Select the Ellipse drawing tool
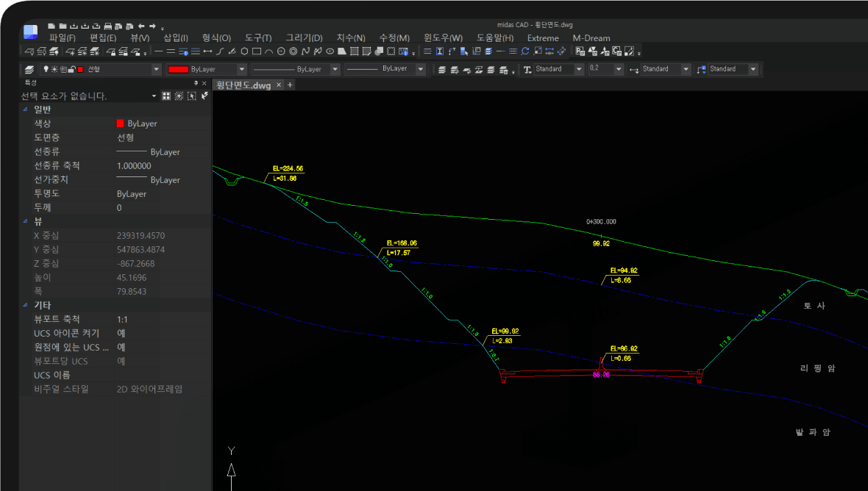 pos(330,51)
